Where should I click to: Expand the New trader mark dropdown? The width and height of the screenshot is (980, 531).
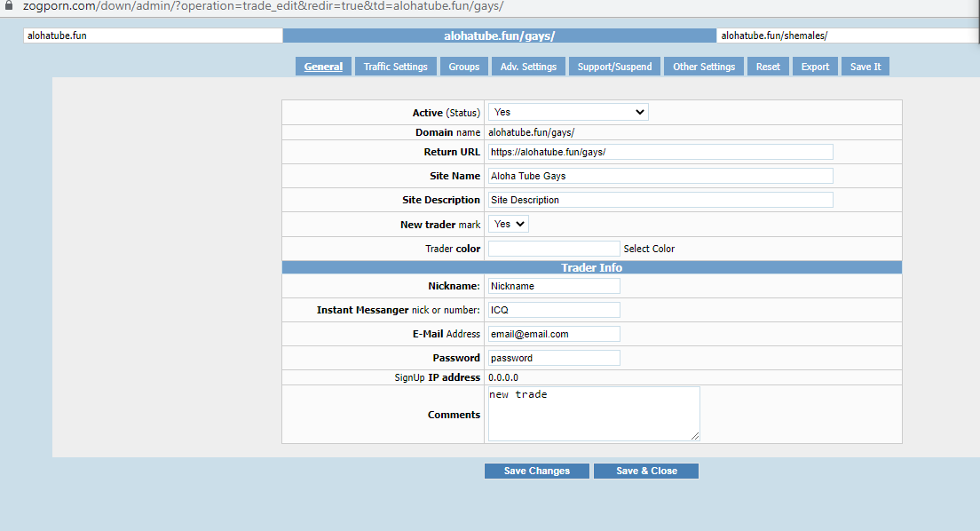[x=508, y=224]
